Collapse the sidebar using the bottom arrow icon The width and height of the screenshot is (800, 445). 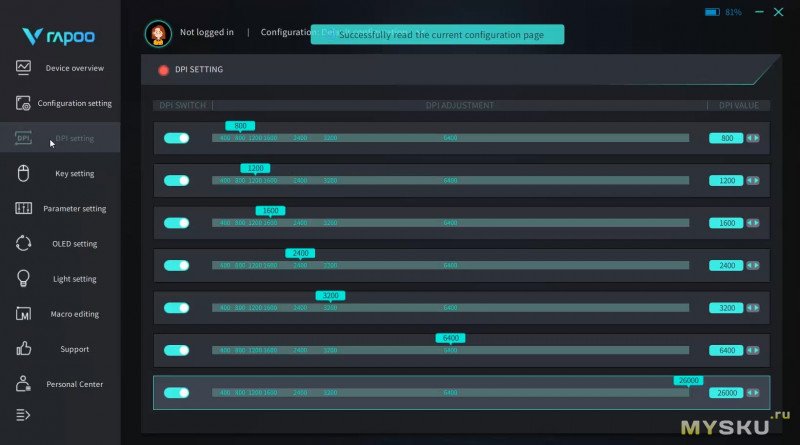point(24,414)
